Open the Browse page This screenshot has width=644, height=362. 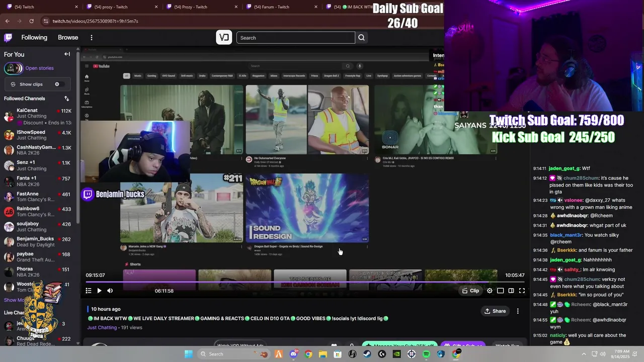(x=68, y=38)
